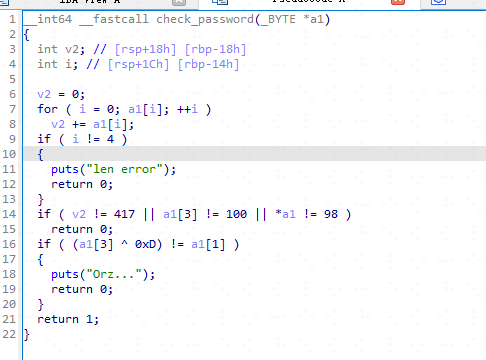Click the [rsp+18h] stack comment
486x360 pixels.
coord(145,49)
